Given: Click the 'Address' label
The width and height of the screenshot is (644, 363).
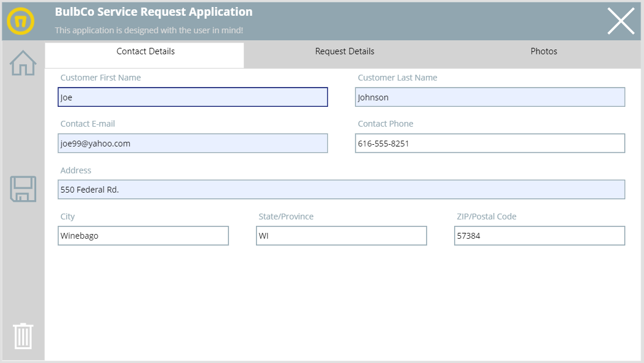Looking at the screenshot, I should click(x=75, y=170).
